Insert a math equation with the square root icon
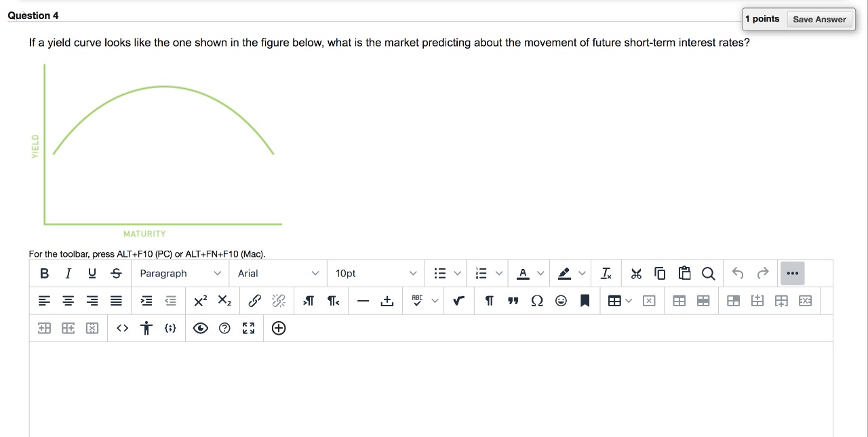The image size is (868, 437). point(458,300)
